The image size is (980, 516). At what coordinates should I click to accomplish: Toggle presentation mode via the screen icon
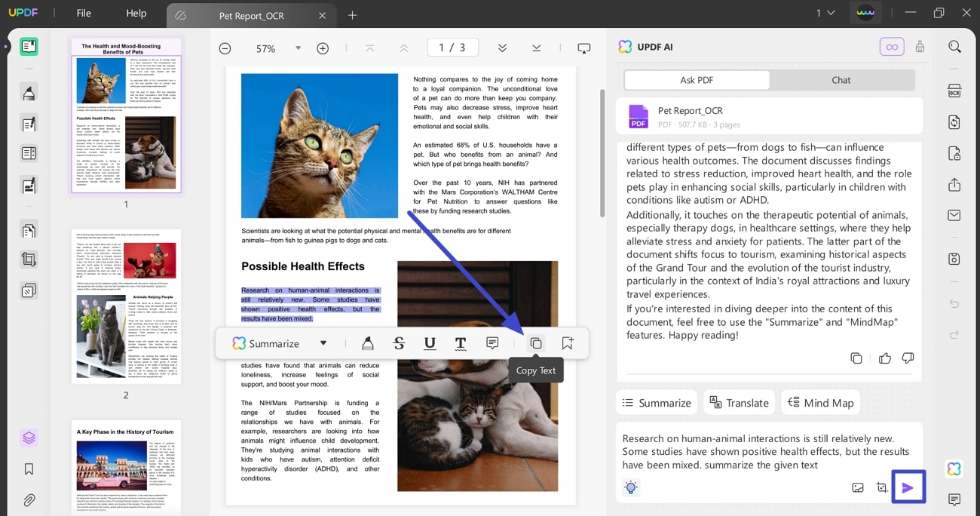[x=584, y=48]
